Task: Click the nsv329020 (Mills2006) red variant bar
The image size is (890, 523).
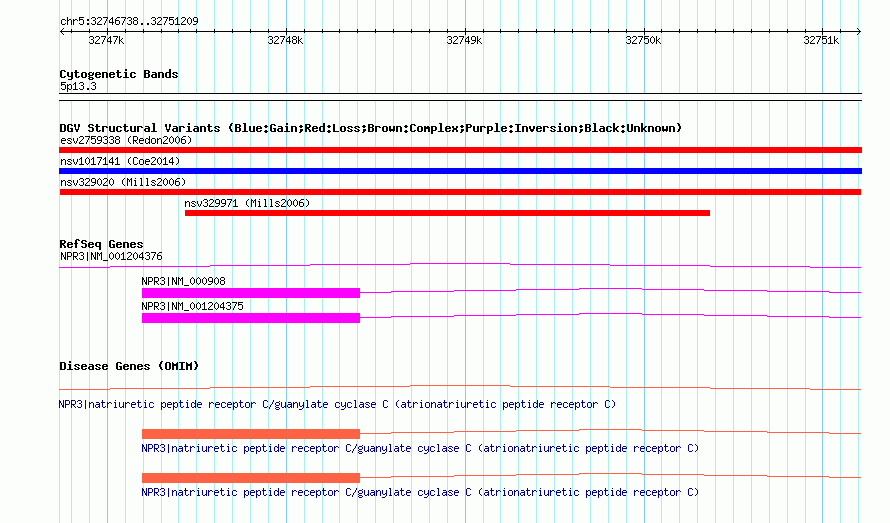Action: pos(460,192)
